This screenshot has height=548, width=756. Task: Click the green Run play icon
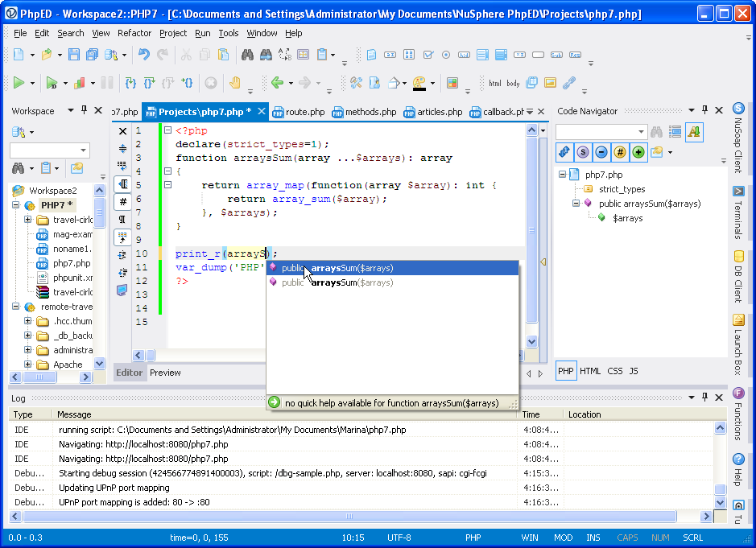pyautogui.click(x=19, y=83)
